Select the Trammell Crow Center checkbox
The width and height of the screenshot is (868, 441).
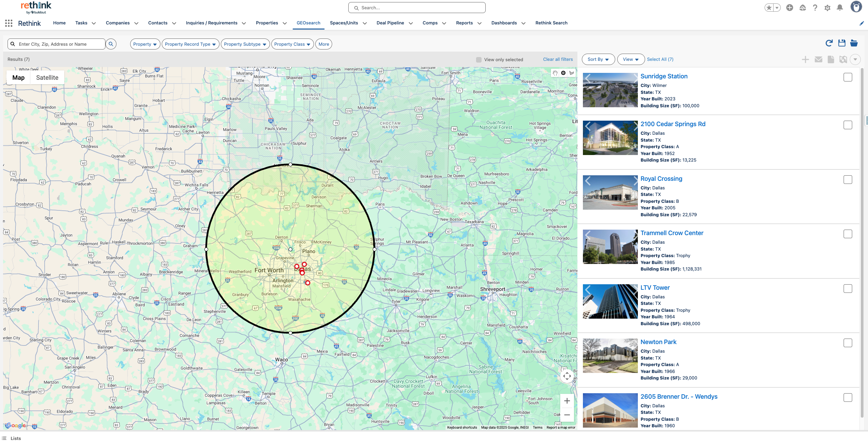[848, 234]
